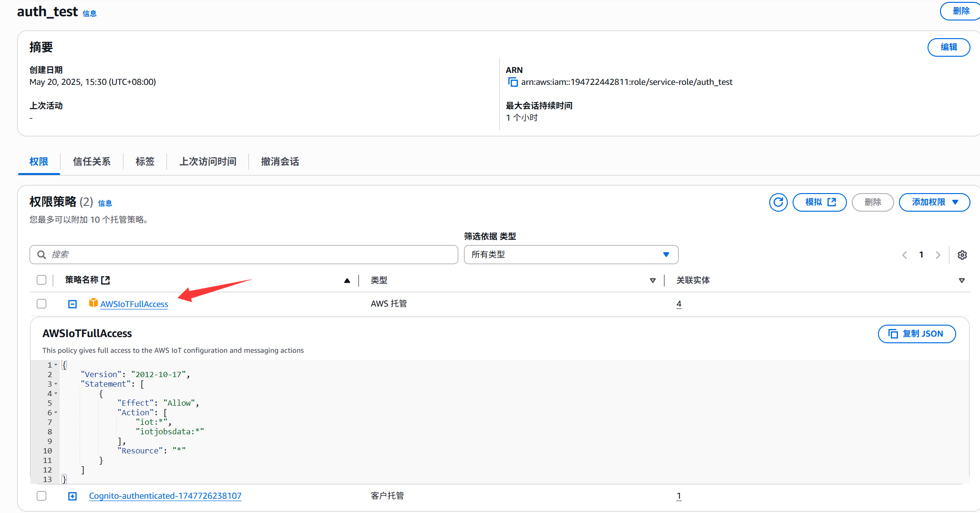Viewport: 980px width, 513px height.
Task: Click the search magnifier icon
Action: point(42,255)
